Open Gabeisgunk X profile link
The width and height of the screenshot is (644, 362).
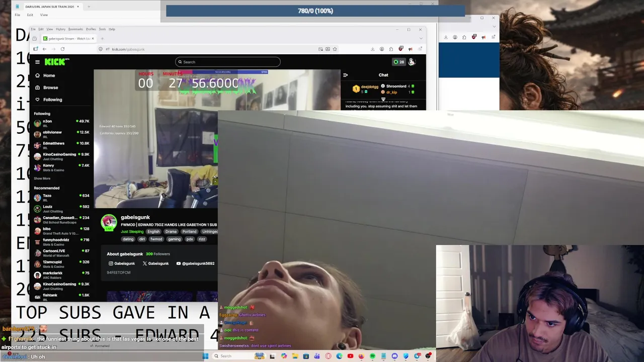[155, 263]
